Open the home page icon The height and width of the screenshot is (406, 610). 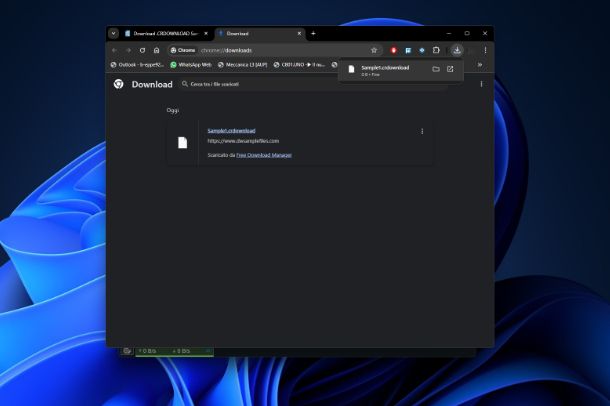click(156, 50)
